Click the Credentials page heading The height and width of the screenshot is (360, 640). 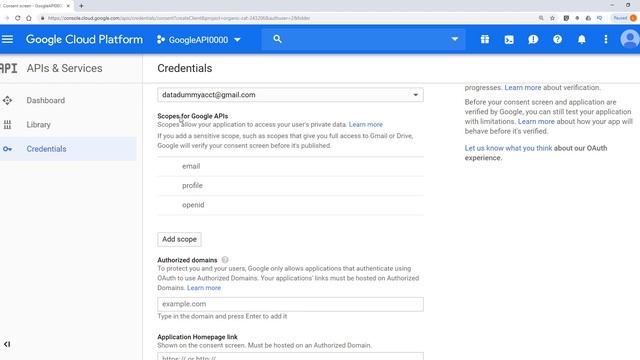coord(184,68)
